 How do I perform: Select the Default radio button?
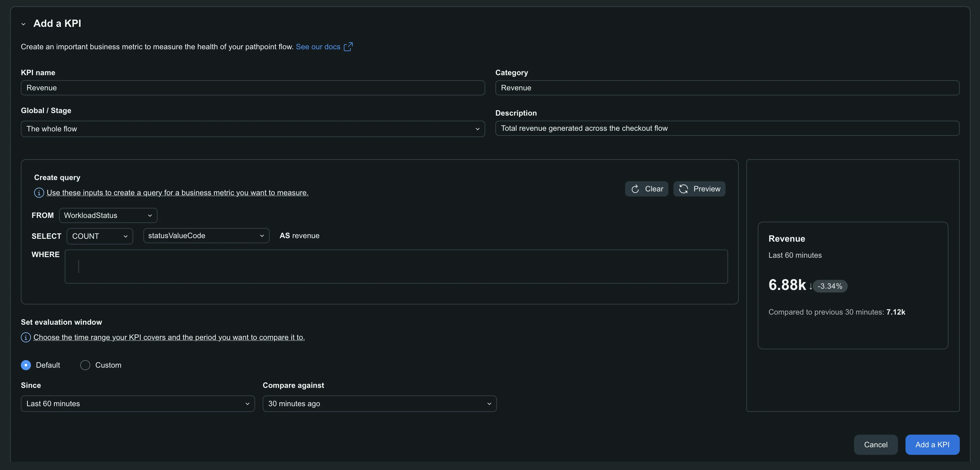click(26, 365)
